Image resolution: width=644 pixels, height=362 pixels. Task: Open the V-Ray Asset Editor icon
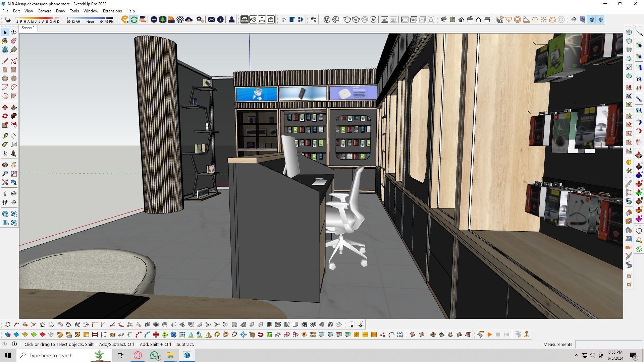(x=327, y=19)
